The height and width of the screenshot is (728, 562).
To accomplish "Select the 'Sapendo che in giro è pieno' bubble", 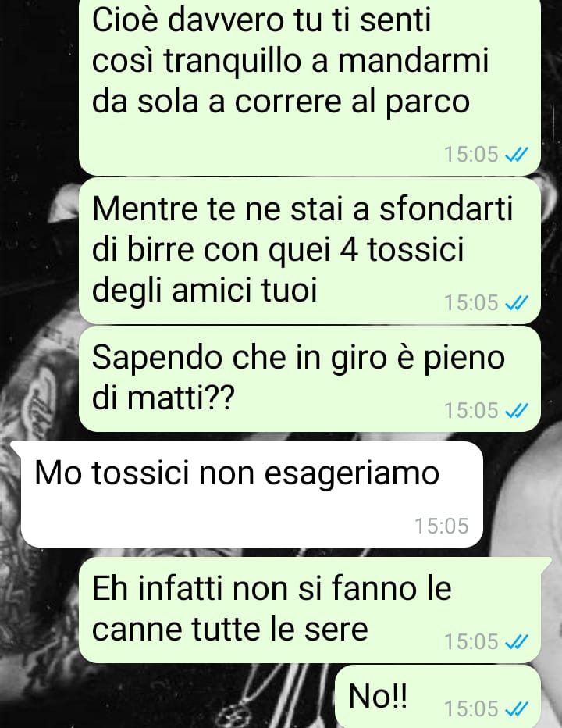I will click(310, 379).
